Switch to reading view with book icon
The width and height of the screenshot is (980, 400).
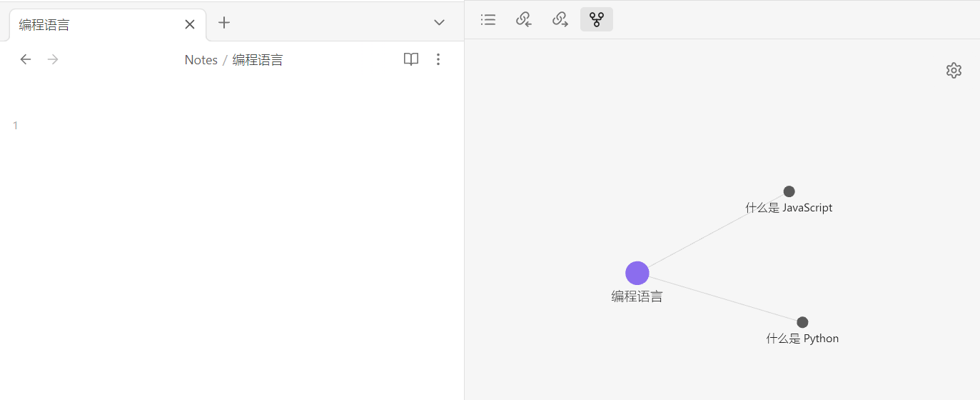[x=411, y=59]
